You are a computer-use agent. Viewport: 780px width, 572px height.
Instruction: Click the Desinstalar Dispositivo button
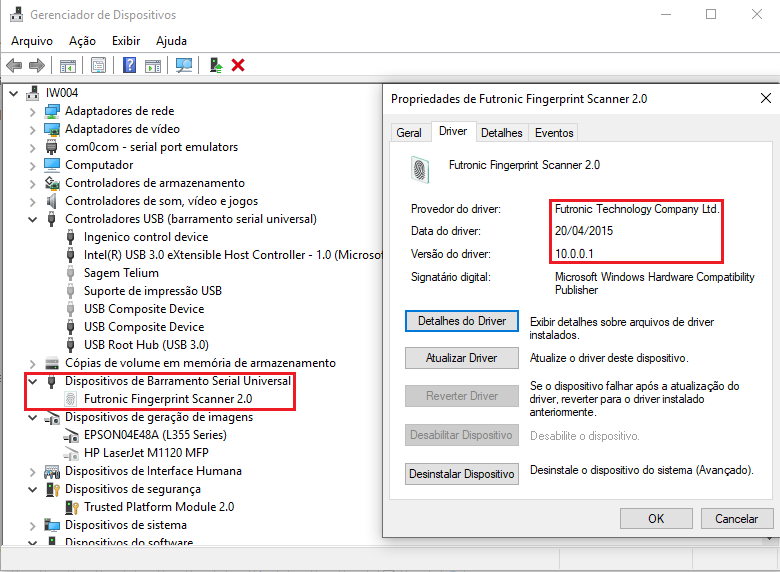[461, 474]
